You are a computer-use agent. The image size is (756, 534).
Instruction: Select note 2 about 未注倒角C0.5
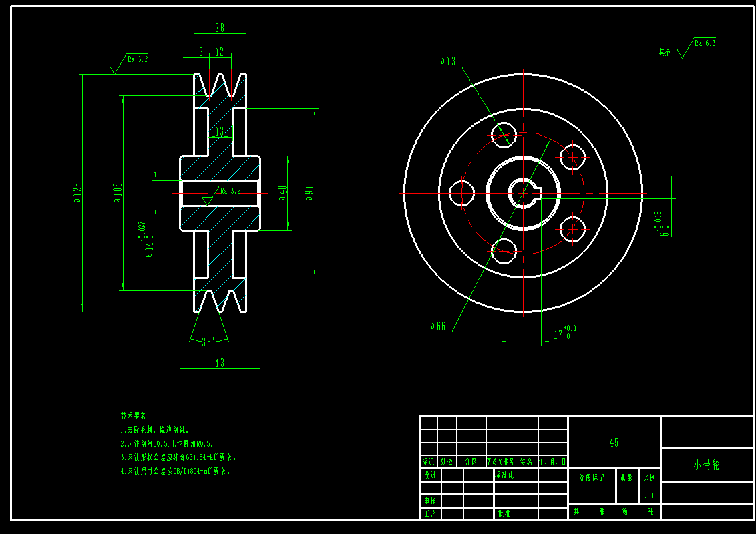(167, 443)
